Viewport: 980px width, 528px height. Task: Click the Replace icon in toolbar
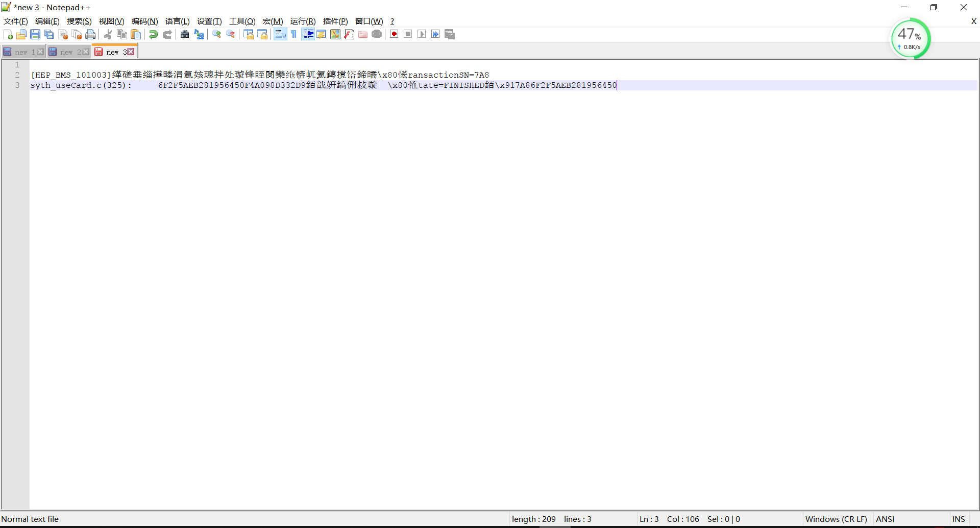[x=199, y=34]
